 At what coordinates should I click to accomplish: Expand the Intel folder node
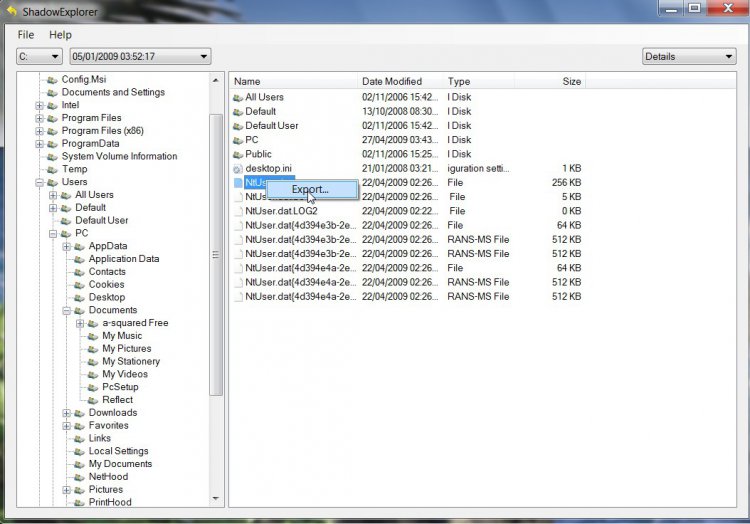[40, 105]
